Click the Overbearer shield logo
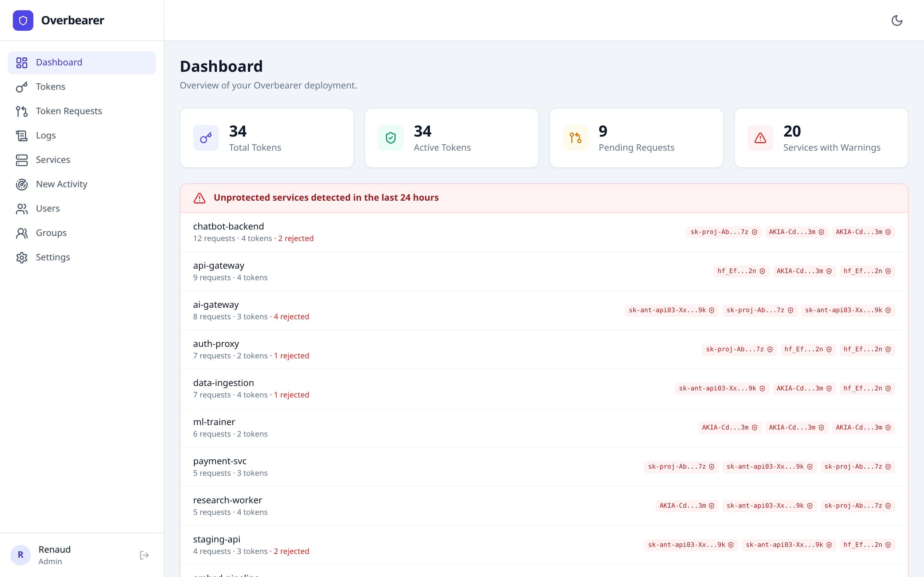Image resolution: width=924 pixels, height=577 pixels. [23, 20]
